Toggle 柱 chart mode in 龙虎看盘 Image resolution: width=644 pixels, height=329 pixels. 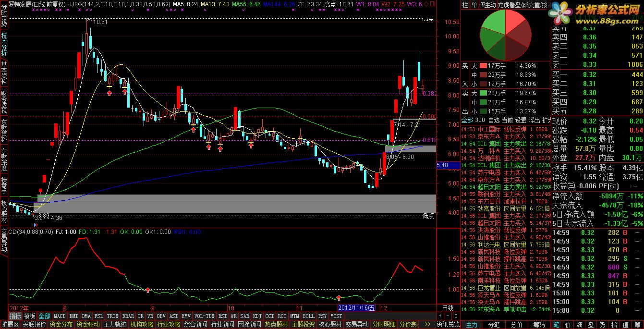pyautogui.click(x=465, y=5)
